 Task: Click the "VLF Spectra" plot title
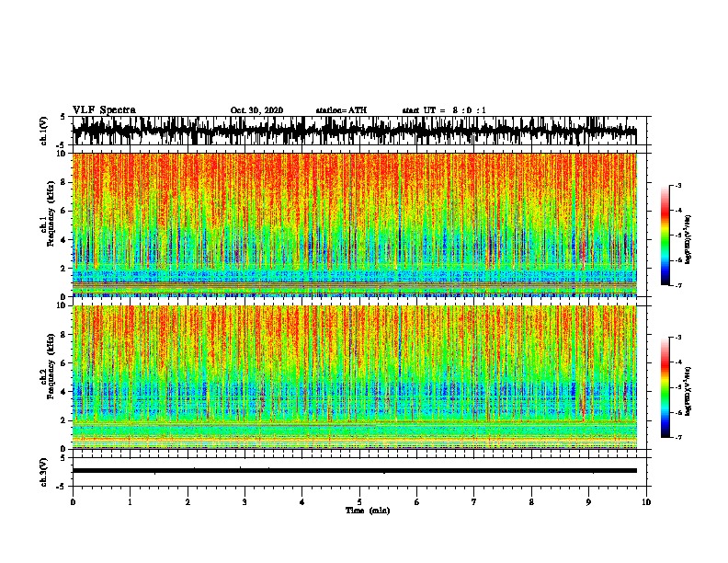104,109
